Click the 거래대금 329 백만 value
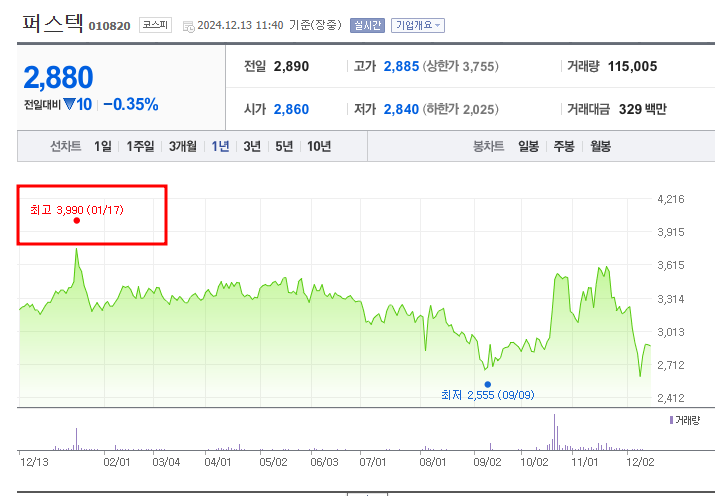715x496 pixels. pos(642,109)
